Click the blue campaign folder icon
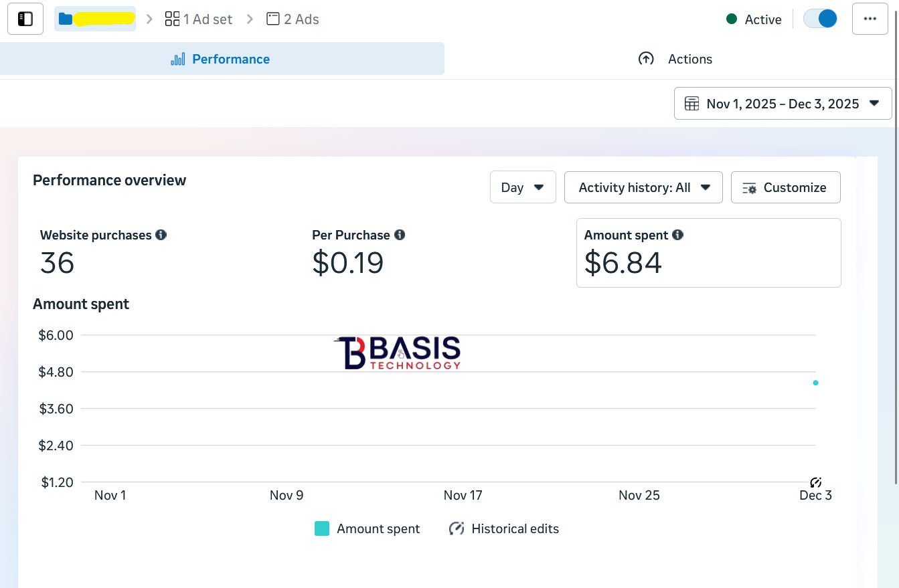899x588 pixels. click(x=66, y=19)
